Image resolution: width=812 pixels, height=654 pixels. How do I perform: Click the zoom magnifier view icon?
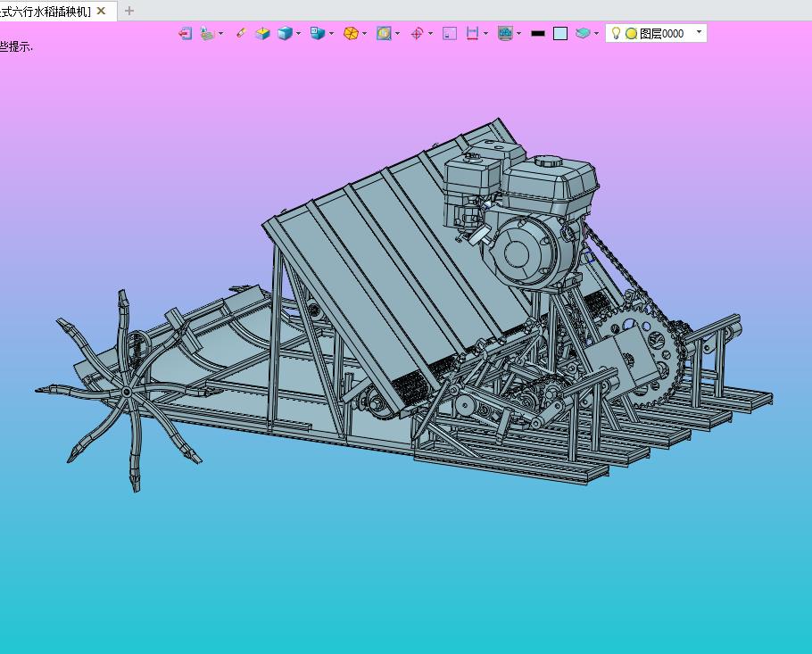point(384,33)
